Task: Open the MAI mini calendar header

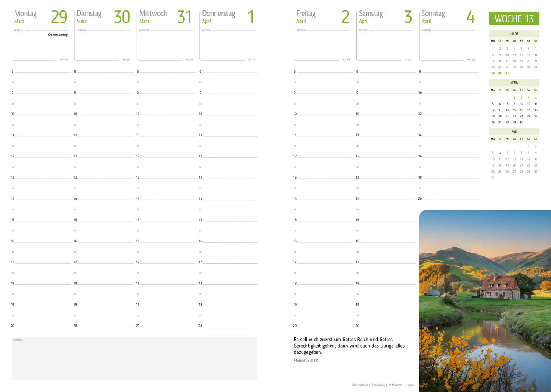Action: tap(514, 132)
